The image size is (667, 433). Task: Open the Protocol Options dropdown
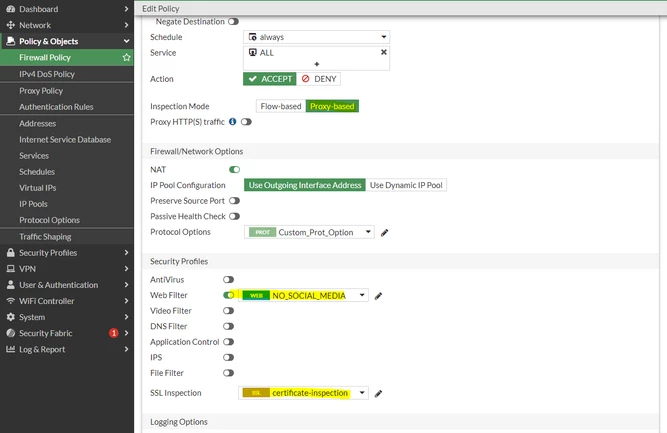click(309, 232)
